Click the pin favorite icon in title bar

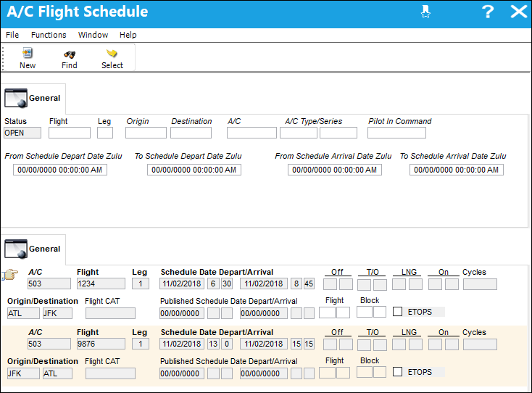click(425, 12)
